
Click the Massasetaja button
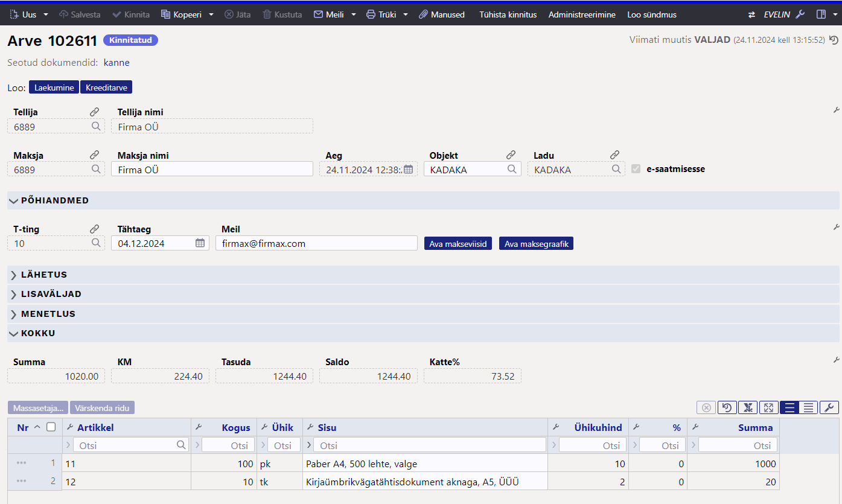pos(38,407)
